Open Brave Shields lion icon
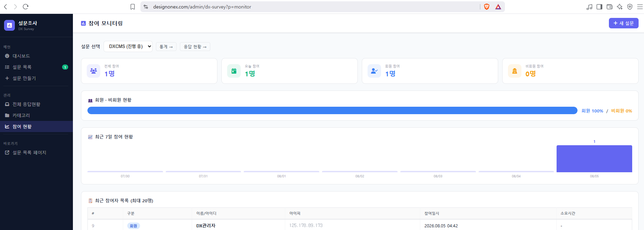 [x=487, y=7]
